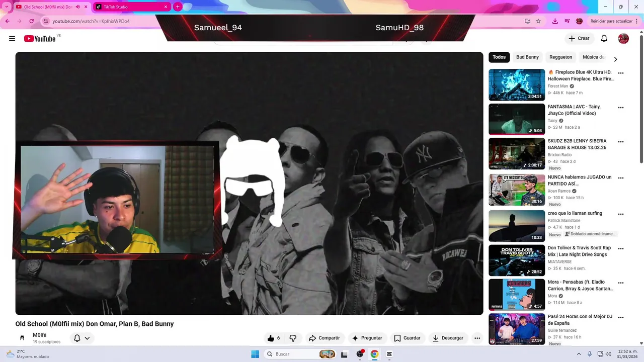Open options menu for creo que lo llaman surfing
This screenshot has height=362, width=644.
(x=620, y=214)
